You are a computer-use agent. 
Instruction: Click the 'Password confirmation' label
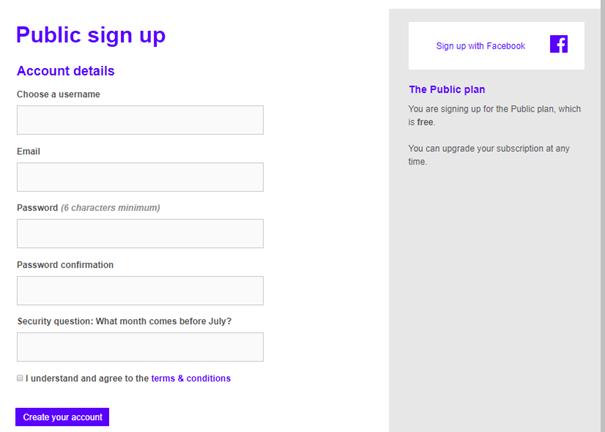point(65,265)
